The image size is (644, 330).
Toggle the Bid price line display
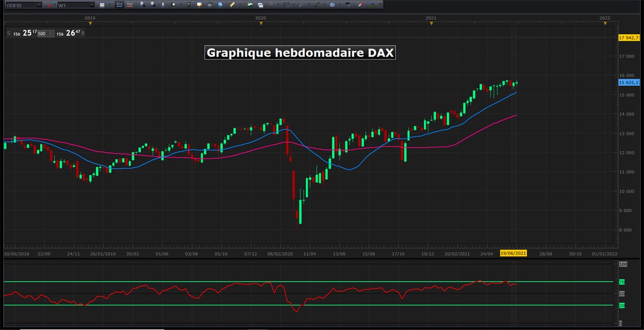119,5
